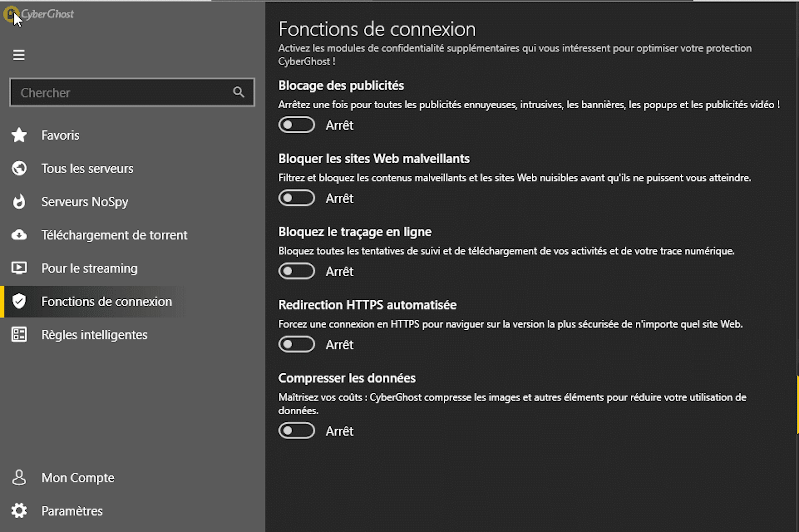The height and width of the screenshot is (532, 799).
Task: Click the Serveurs NoSpy flame icon
Action: [x=19, y=202]
